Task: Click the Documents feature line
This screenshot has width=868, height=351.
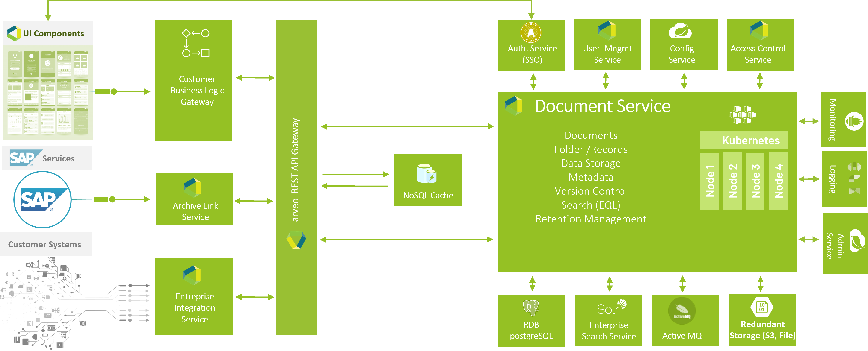Action: click(x=591, y=135)
